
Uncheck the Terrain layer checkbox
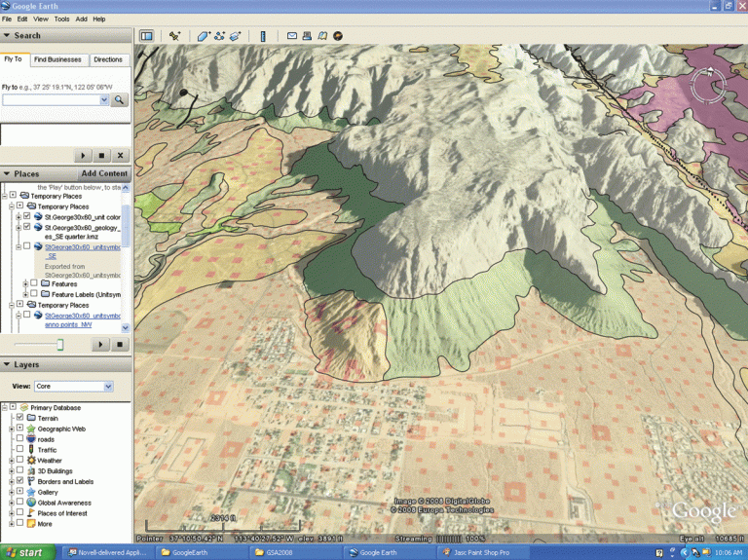click(19, 418)
